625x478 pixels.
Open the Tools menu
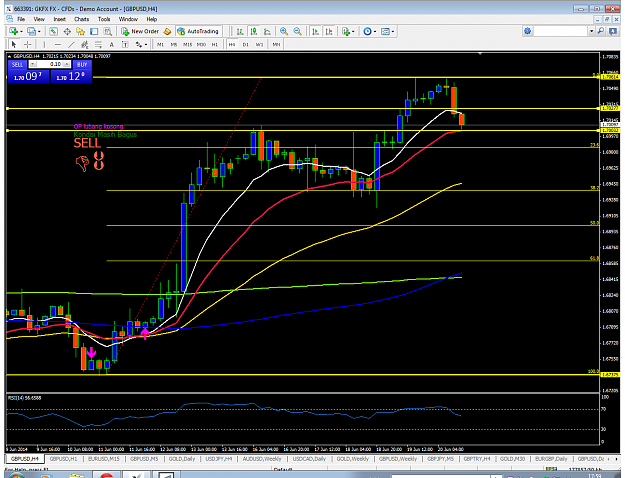[104, 19]
